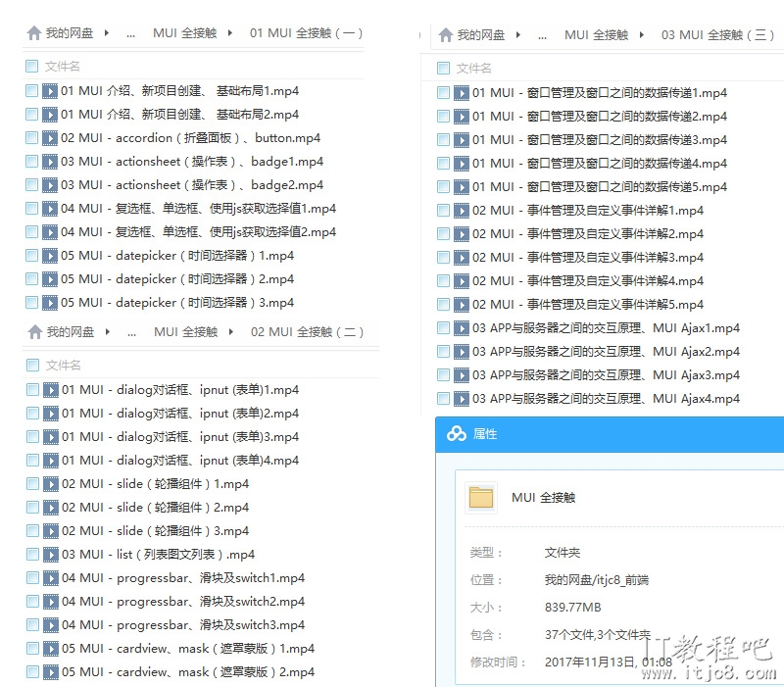The image size is (784, 687).
Task: Check the box for 使用js获取选择值2.mp4
Action: click(32, 231)
